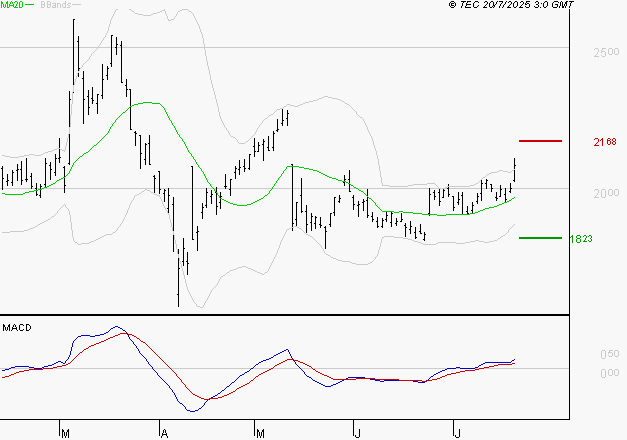627x440 pixels.
Task: Click the MACD panel title
Action: [17, 328]
